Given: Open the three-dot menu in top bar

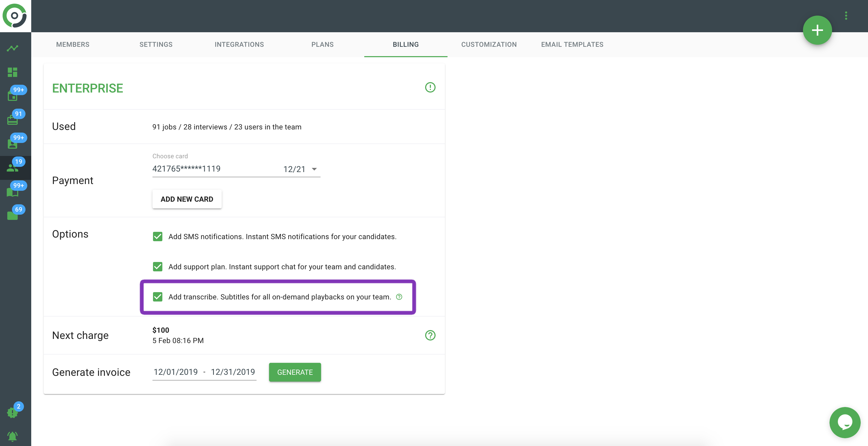Looking at the screenshot, I should click(846, 16).
